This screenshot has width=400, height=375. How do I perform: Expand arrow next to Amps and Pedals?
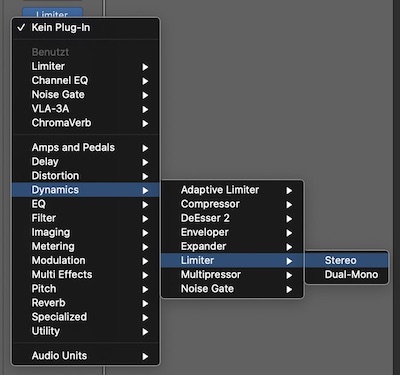point(145,148)
